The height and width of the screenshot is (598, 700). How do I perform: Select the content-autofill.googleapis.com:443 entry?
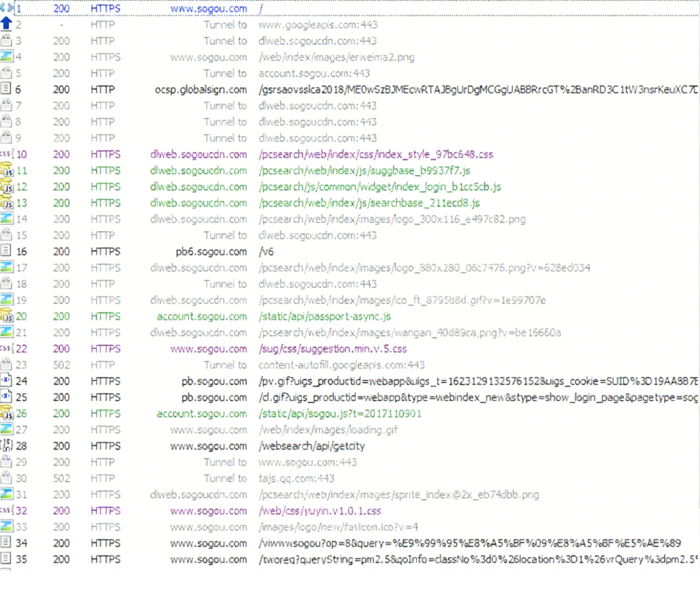(342, 365)
